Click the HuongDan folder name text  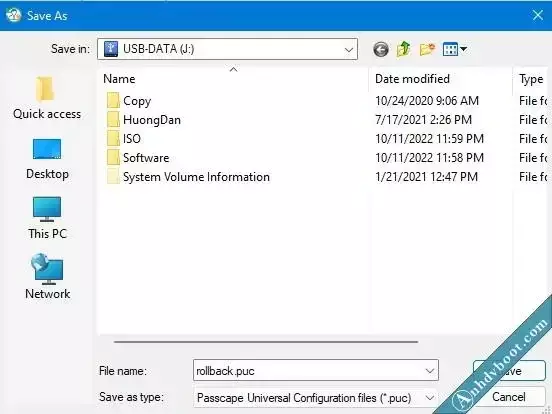coord(152,120)
